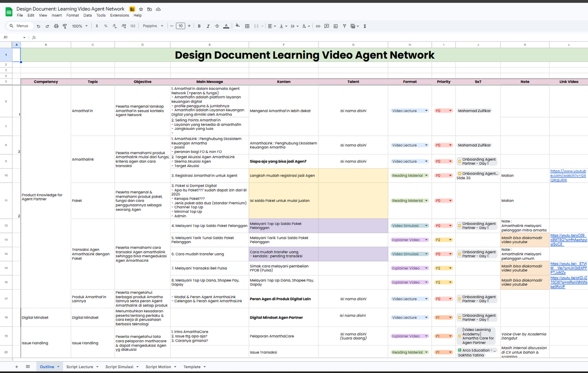Open the youtu.be link in row 13

point(568,240)
